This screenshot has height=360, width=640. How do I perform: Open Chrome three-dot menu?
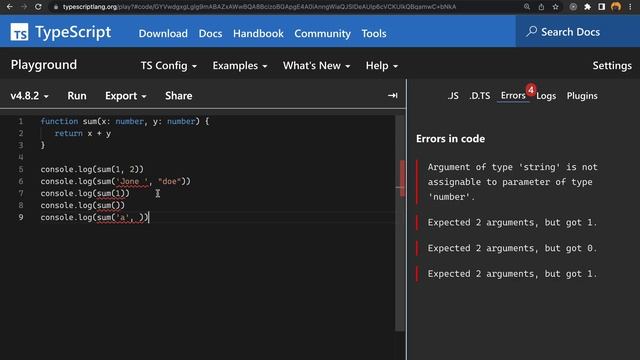(630, 7)
